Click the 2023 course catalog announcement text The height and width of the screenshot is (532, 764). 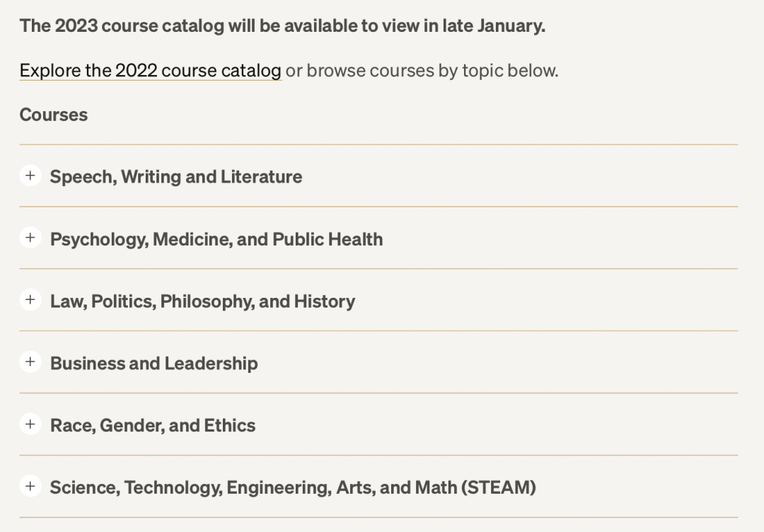282,26
